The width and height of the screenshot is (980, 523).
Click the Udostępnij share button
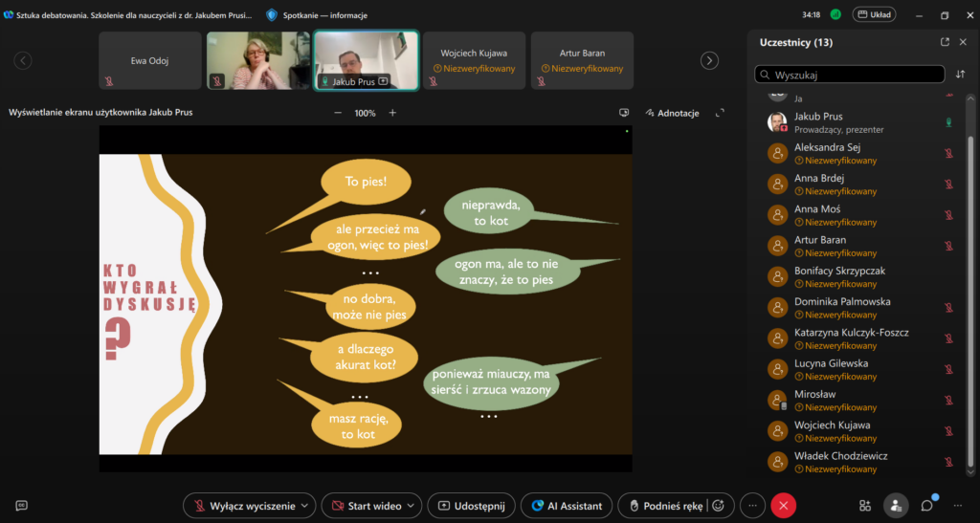click(x=471, y=506)
